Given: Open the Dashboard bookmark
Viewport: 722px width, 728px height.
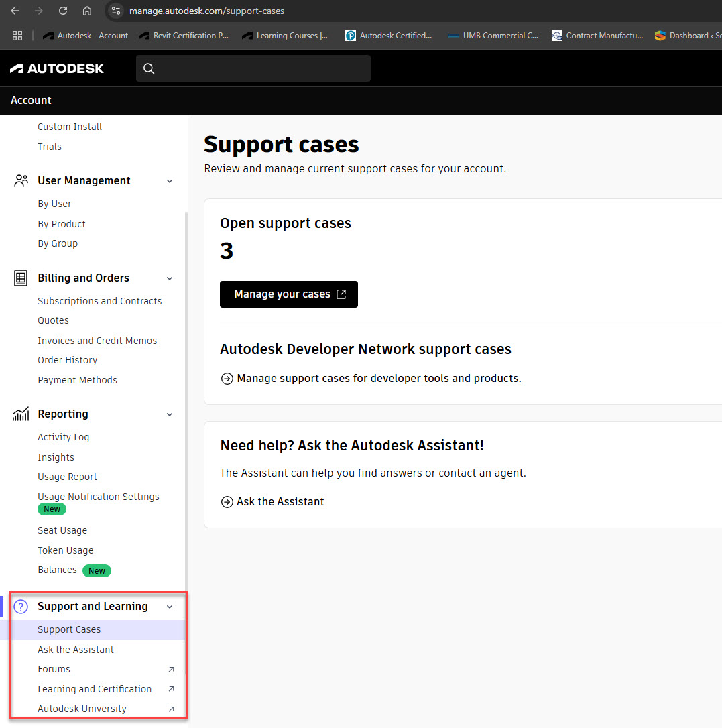Looking at the screenshot, I should click(688, 36).
